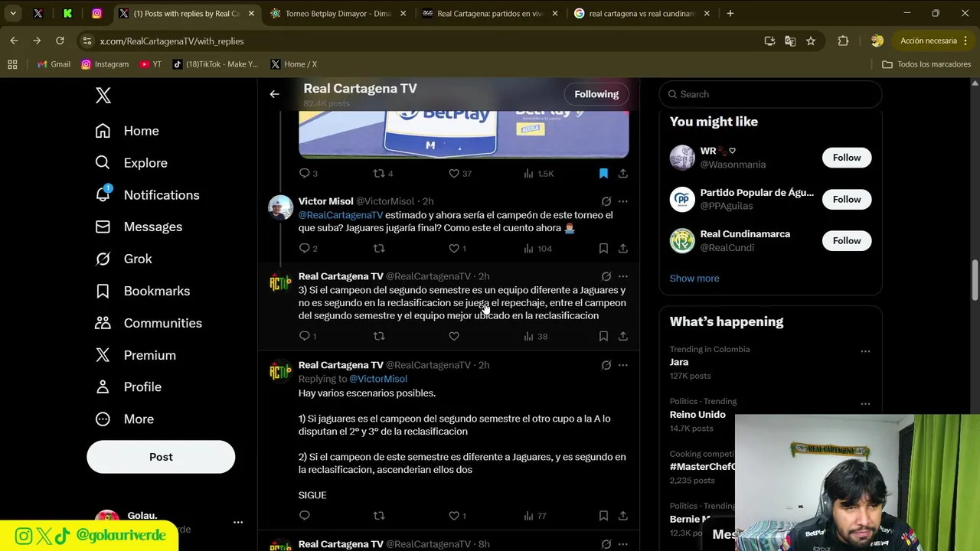Viewport: 980px width, 551px height.
Task: Open Todos los marcadores folder
Action: point(926,64)
